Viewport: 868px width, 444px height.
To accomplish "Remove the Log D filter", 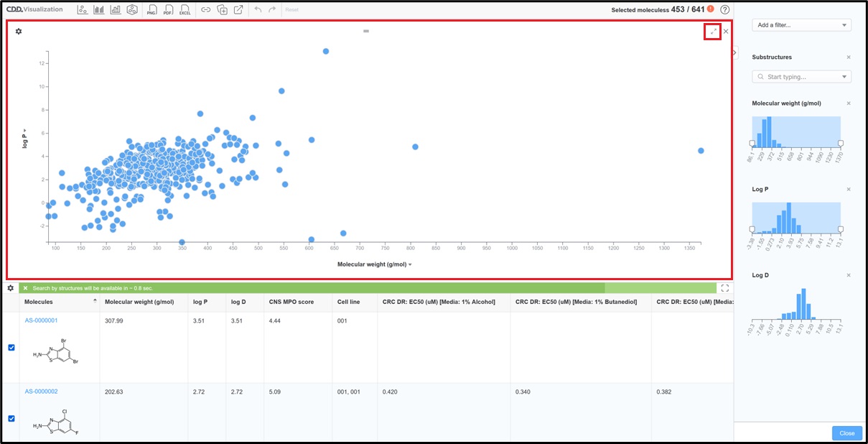I will [x=849, y=275].
